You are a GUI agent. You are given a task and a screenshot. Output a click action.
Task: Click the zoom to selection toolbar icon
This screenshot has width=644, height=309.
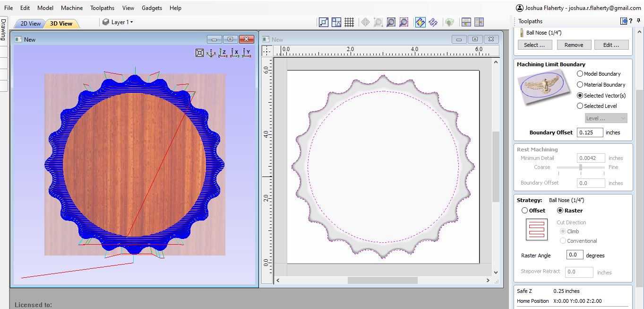404,22
